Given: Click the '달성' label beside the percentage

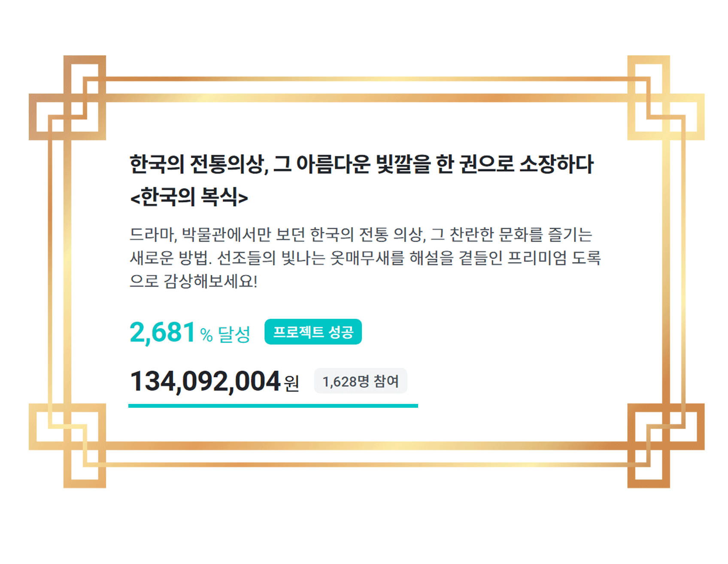Looking at the screenshot, I should (234, 334).
